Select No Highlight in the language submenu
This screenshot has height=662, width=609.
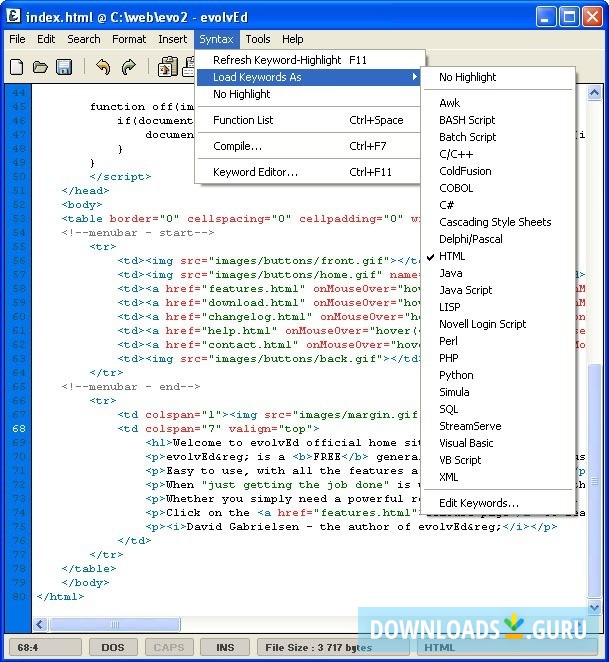click(x=498, y=77)
